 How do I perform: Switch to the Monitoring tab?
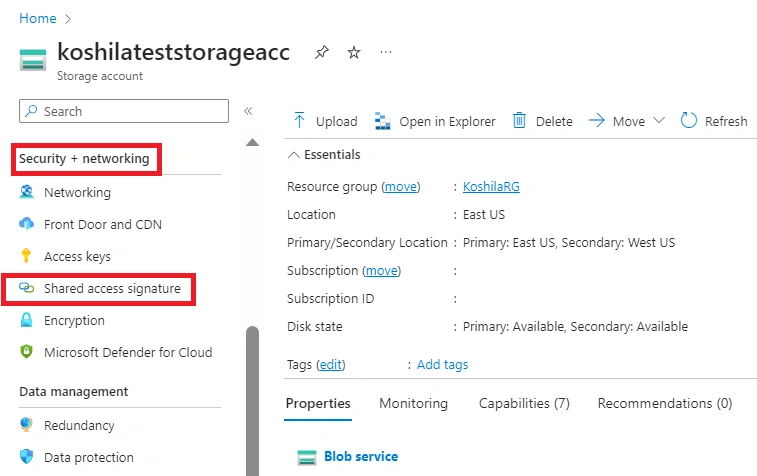tap(413, 403)
